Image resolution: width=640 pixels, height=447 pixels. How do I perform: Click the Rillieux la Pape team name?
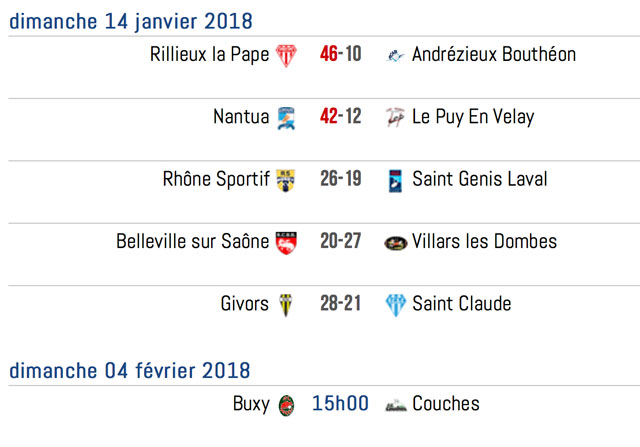pyautogui.click(x=209, y=55)
